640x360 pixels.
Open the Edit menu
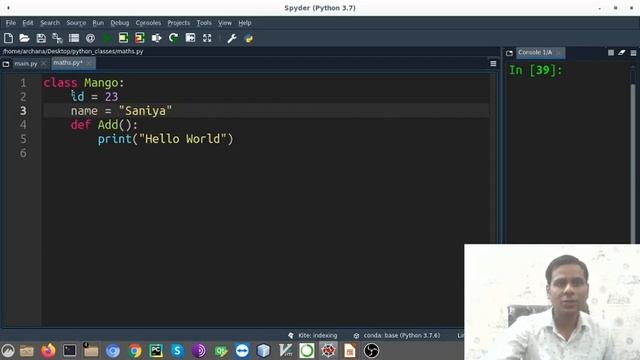pos(28,23)
